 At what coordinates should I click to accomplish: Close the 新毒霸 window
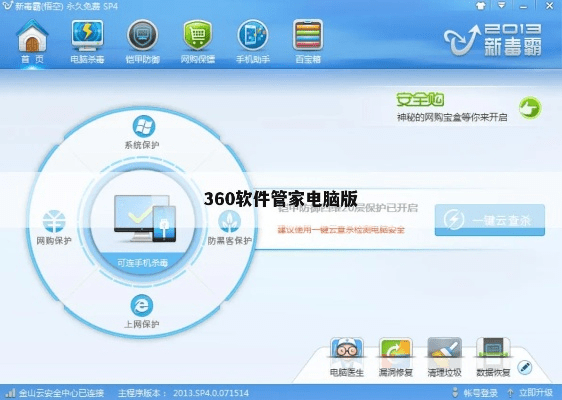pos(549,6)
